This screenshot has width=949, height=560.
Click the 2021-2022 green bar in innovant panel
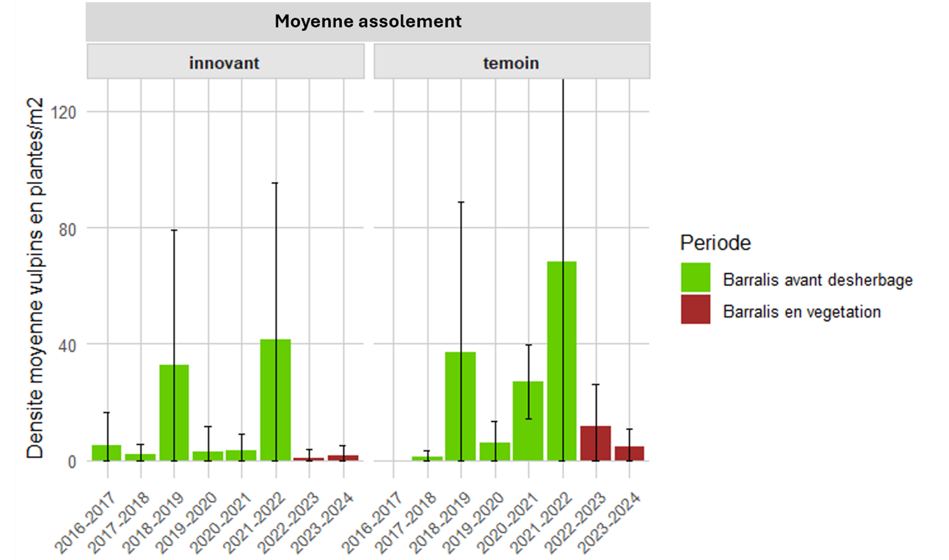click(x=275, y=400)
